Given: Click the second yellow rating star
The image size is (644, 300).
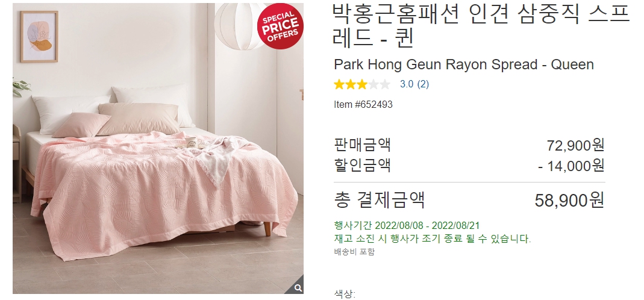Looking at the screenshot, I should (x=351, y=85).
